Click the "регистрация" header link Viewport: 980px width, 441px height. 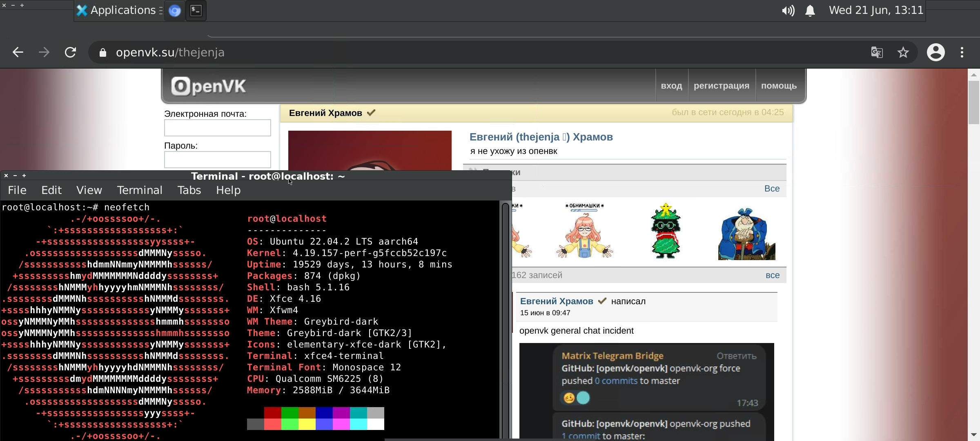click(x=722, y=86)
